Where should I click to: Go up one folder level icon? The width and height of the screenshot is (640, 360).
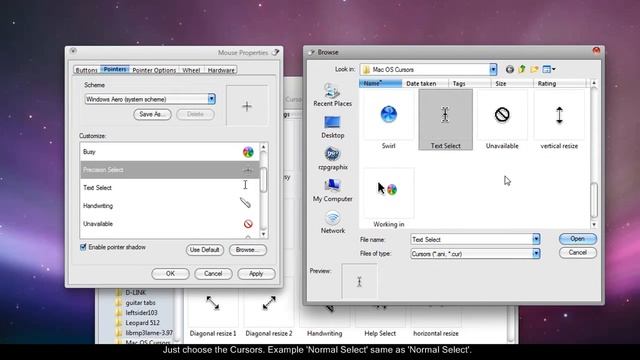coord(522,69)
